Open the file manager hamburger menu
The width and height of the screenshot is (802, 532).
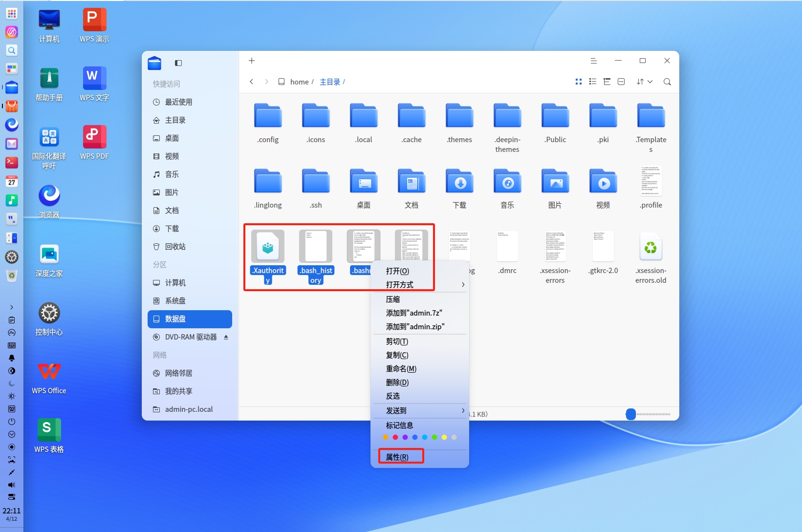tap(594, 61)
